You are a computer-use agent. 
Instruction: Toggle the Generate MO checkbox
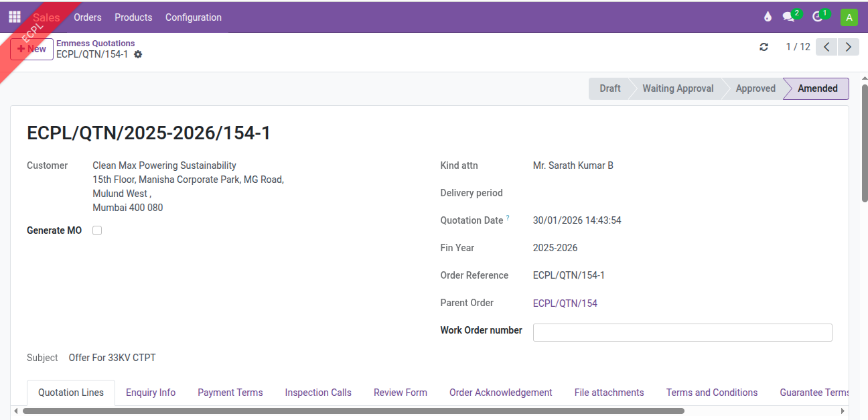(97, 230)
